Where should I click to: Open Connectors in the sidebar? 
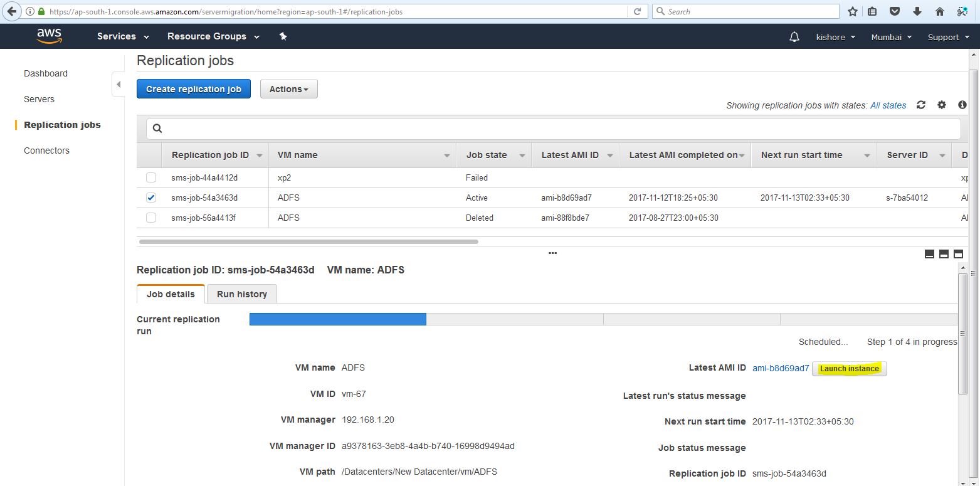tap(46, 151)
